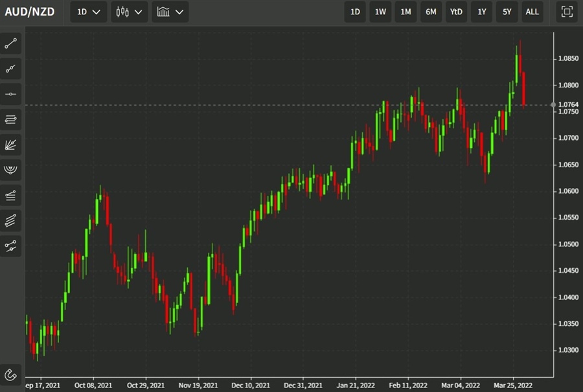583x392 pixels.
Task: Enter fullscreen chart mode
Action: [x=567, y=12]
